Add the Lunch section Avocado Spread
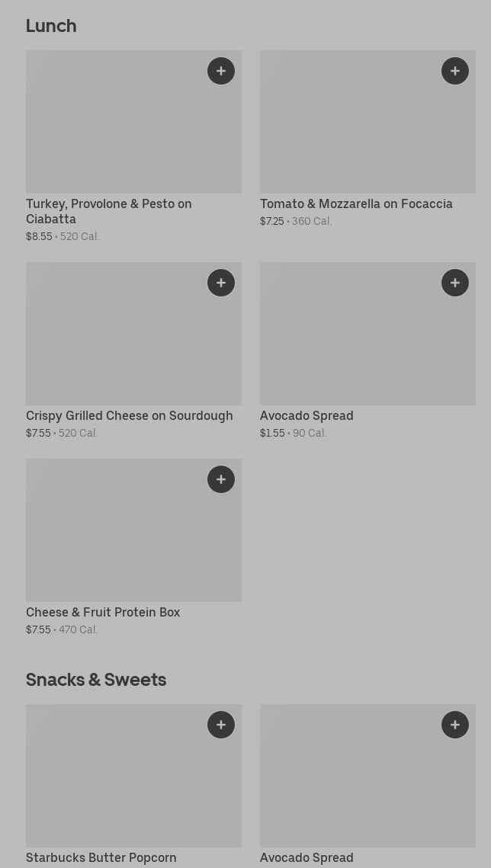Viewport: 491px width, 868px height. click(455, 283)
